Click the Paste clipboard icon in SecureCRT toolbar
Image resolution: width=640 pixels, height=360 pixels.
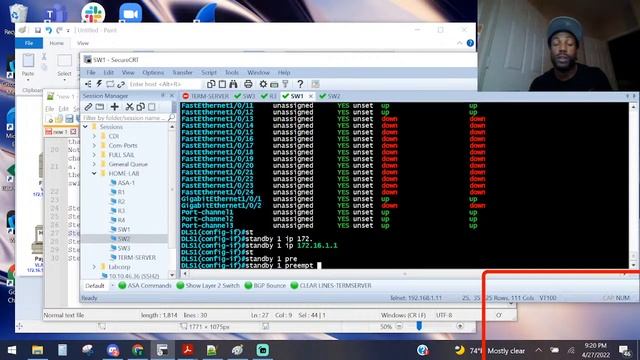(222, 84)
